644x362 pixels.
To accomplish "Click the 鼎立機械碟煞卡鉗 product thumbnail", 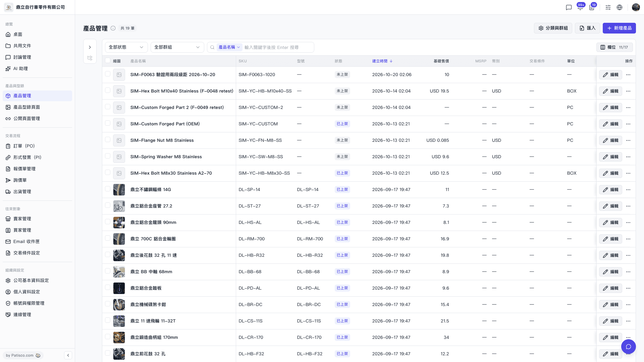I will 119,305.
